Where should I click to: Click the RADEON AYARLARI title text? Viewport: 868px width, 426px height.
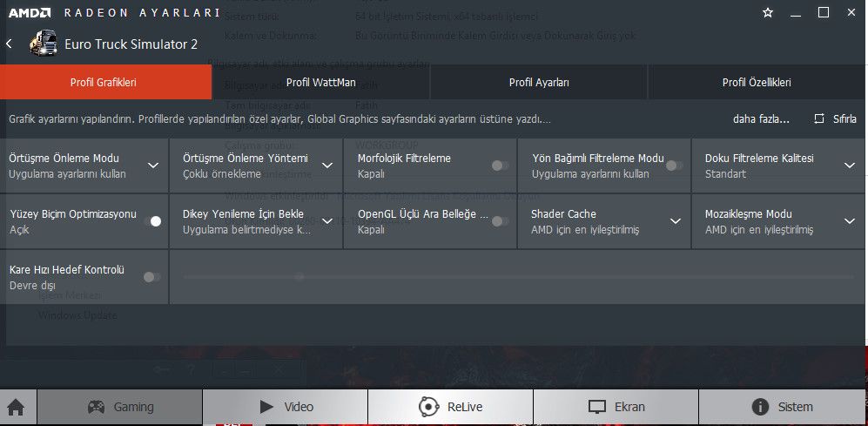pyautogui.click(x=142, y=13)
